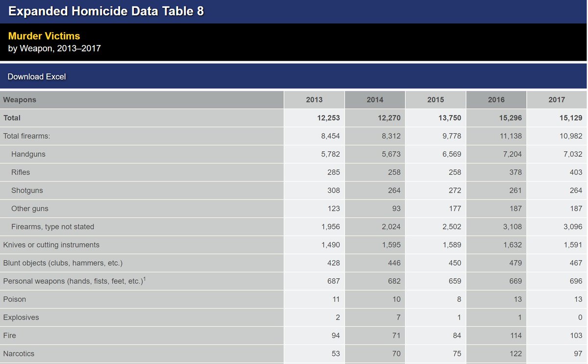Click the Total row label

pyautogui.click(x=12, y=118)
